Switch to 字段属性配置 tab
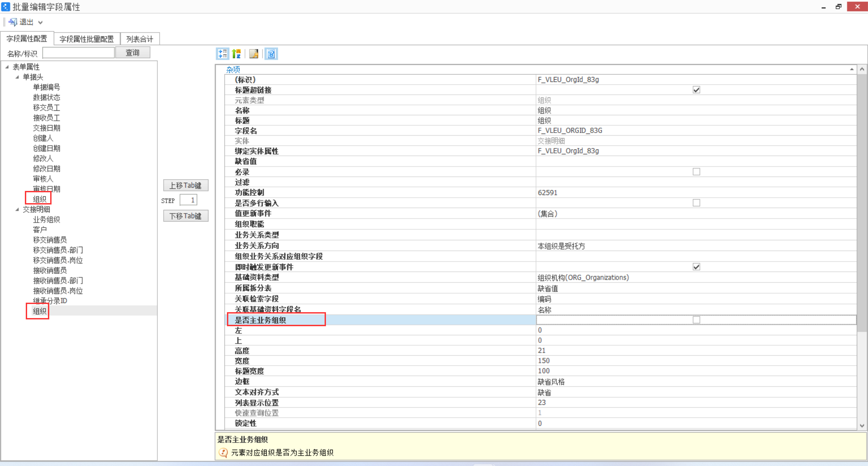The height and width of the screenshot is (466, 868). click(x=27, y=38)
